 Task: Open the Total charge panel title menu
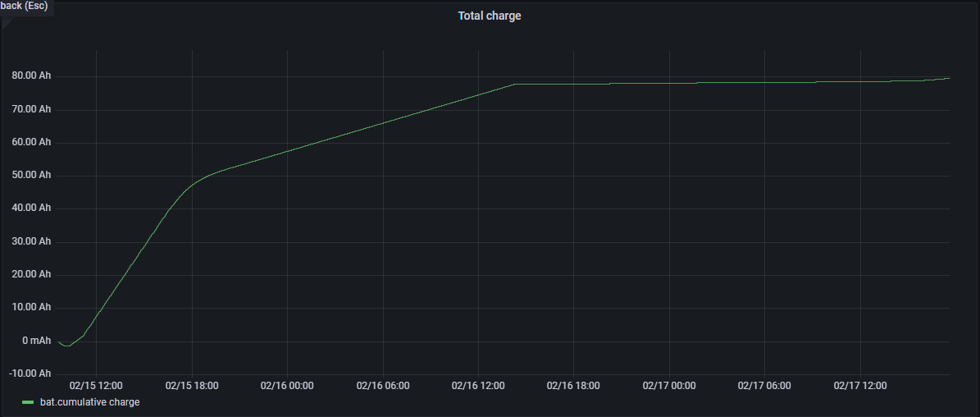490,16
